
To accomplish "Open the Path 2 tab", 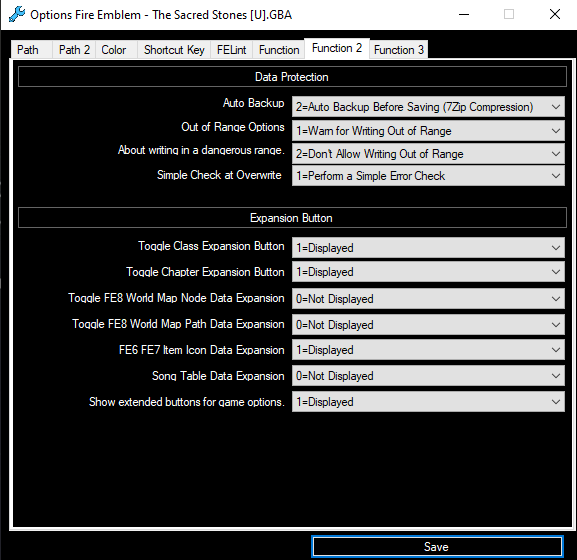I will click(74, 50).
